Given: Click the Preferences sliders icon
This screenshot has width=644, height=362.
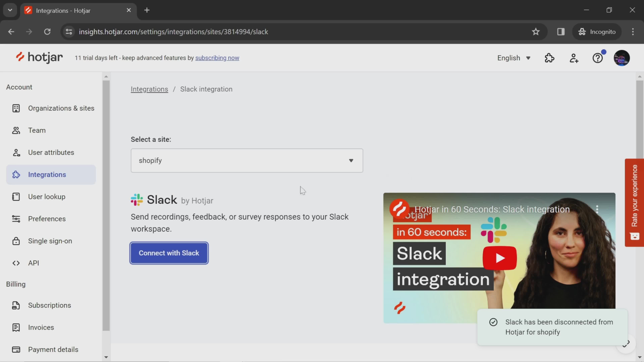Looking at the screenshot, I should coord(16,219).
